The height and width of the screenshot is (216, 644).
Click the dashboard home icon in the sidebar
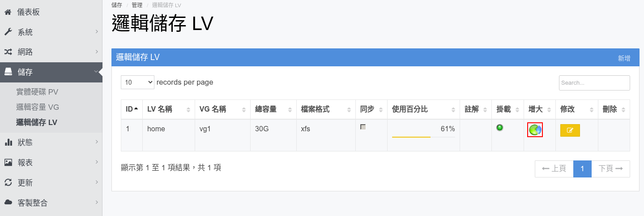pyautogui.click(x=8, y=12)
